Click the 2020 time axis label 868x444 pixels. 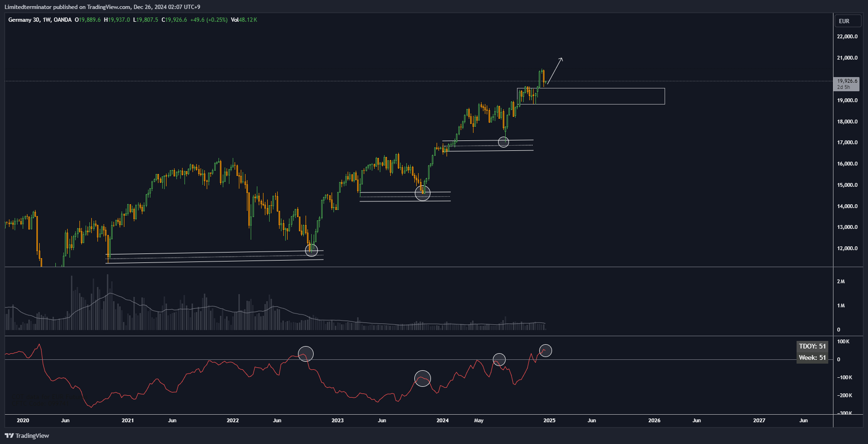point(23,420)
